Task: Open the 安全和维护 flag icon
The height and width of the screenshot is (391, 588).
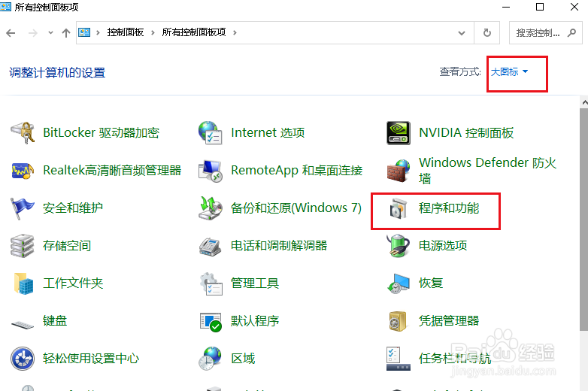Action: [23, 208]
